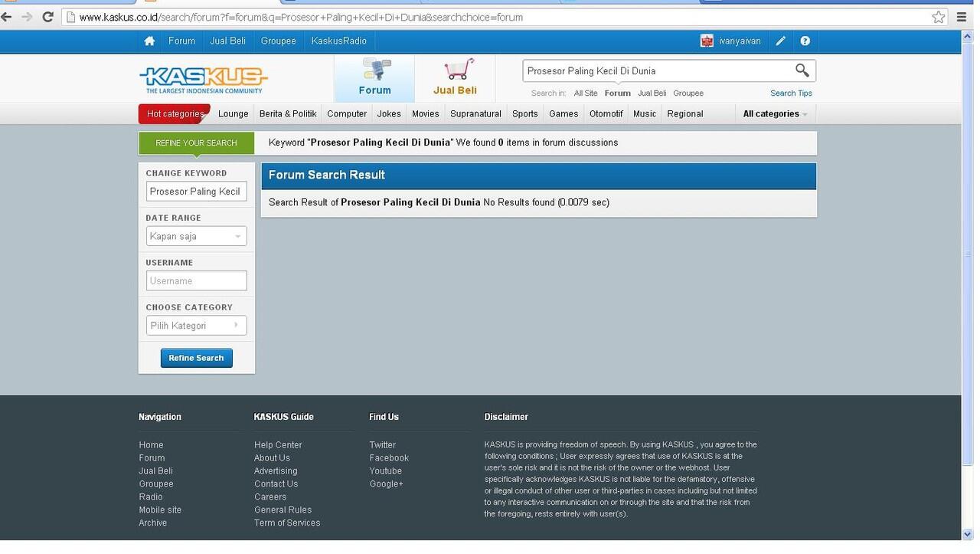The image size is (980, 554).
Task: Click footer Home link
Action: coord(151,445)
